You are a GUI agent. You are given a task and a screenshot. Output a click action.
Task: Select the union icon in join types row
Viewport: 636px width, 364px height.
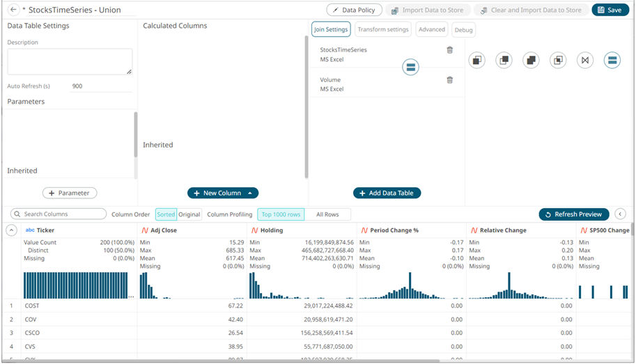tap(612, 61)
